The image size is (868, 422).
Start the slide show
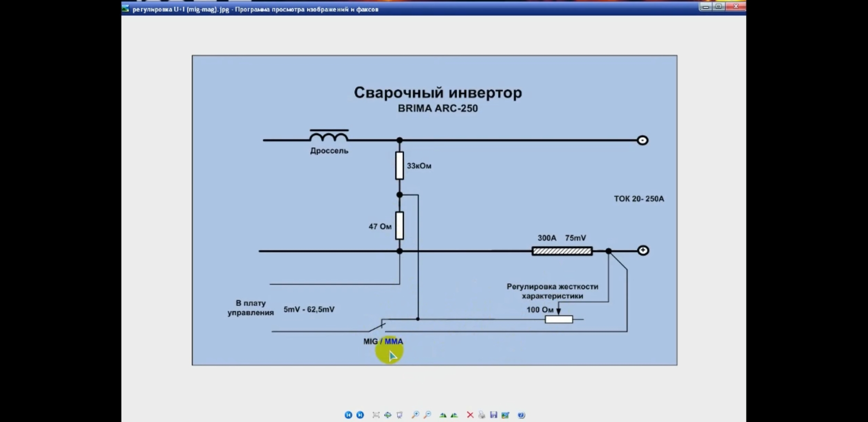point(400,415)
